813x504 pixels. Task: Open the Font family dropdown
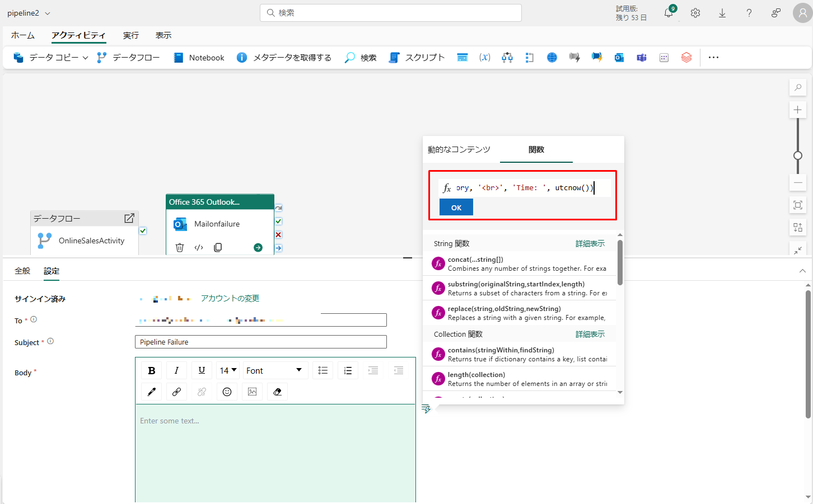tap(274, 370)
